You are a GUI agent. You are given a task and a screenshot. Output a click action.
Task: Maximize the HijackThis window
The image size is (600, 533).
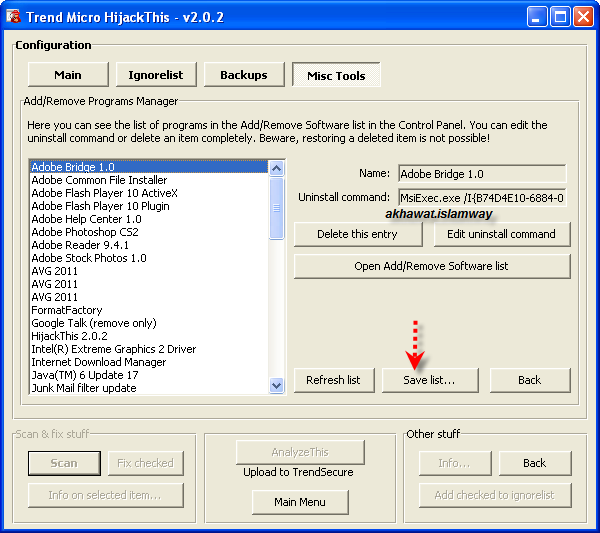pyautogui.click(x=560, y=17)
